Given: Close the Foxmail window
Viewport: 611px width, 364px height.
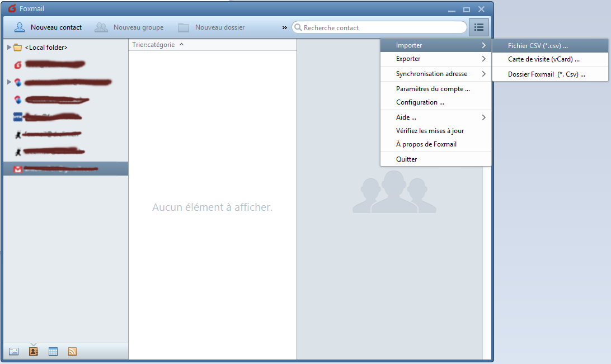Looking at the screenshot, I should 481,9.
